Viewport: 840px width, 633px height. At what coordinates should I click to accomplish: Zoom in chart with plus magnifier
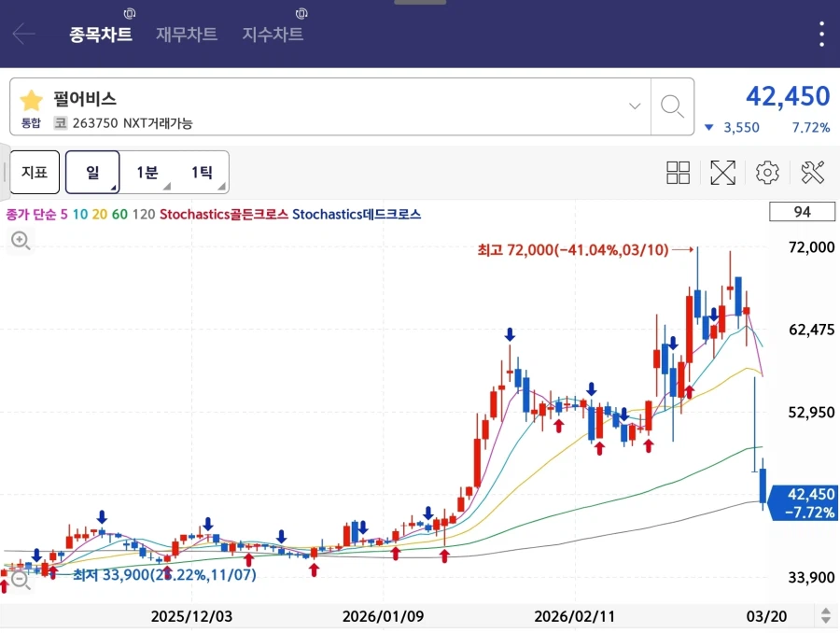21,242
